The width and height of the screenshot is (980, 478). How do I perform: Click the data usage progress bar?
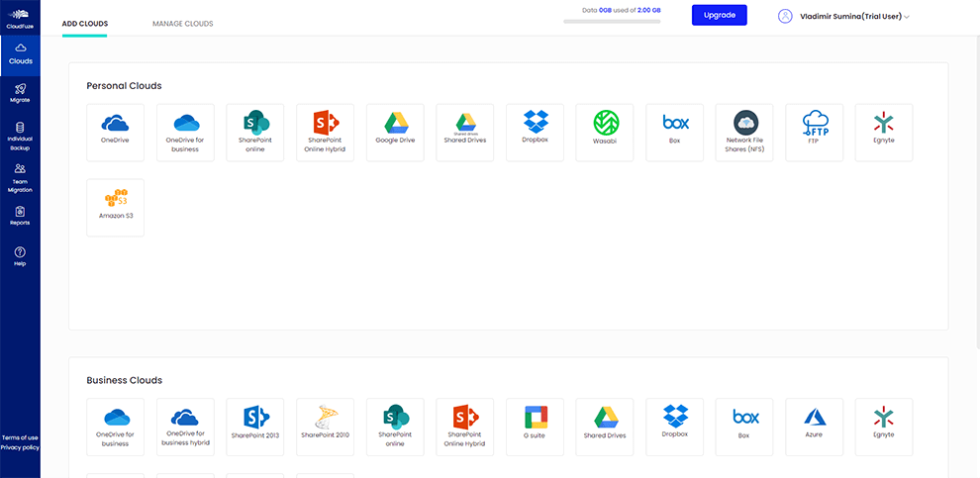coord(612,21)
